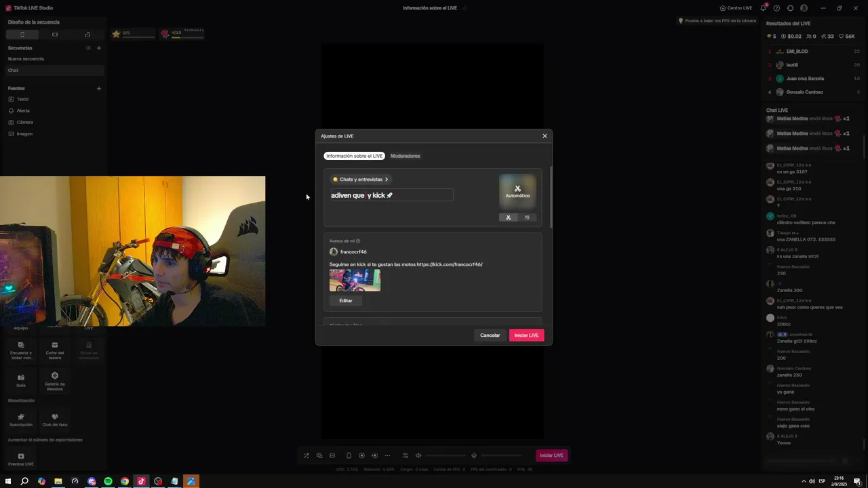
Task: Open File Explorer from the taskbar
Action: [58, 481]
